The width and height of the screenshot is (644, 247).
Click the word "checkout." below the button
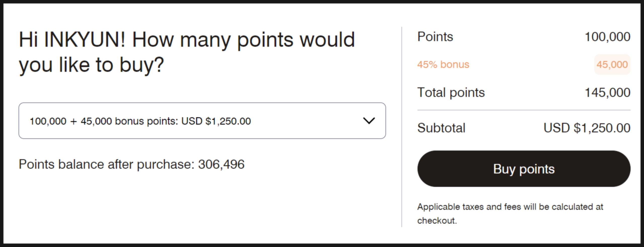[437, 221]
